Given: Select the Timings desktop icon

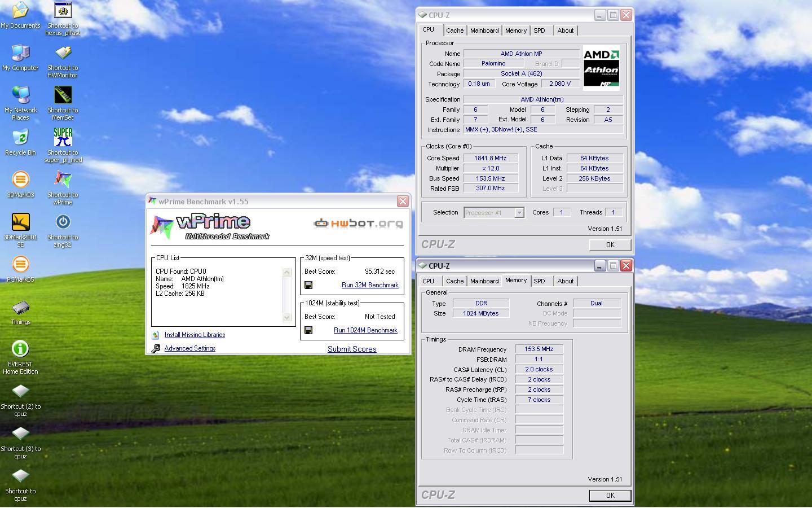Looking at the screenshot, I should 20,306.
